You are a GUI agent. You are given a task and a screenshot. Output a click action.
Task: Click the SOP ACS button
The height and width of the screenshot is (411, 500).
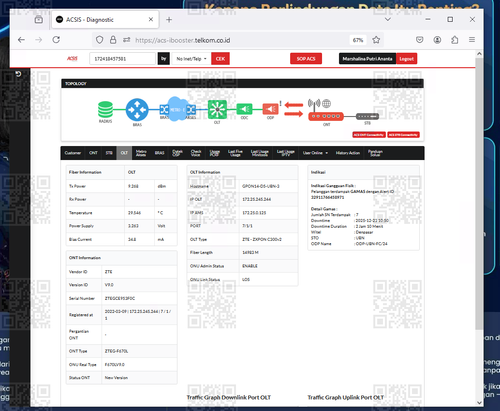306,59
